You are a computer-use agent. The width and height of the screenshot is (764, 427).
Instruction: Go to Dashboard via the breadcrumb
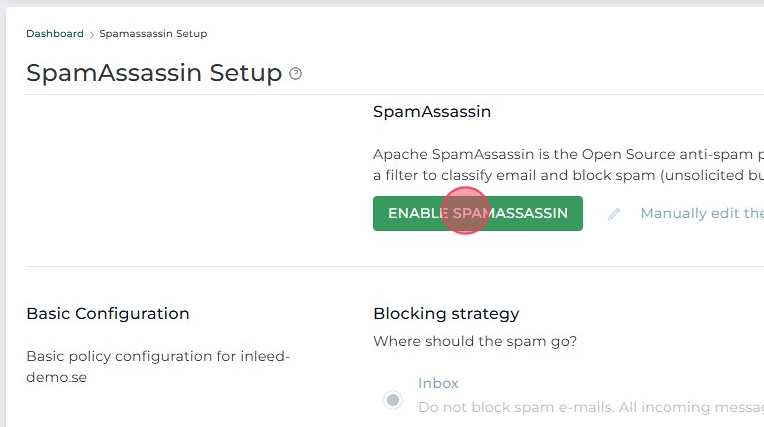[55, 33]
